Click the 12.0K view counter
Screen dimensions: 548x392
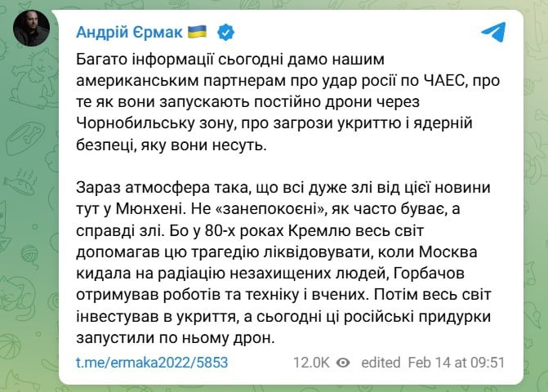[x=311, y=363]
